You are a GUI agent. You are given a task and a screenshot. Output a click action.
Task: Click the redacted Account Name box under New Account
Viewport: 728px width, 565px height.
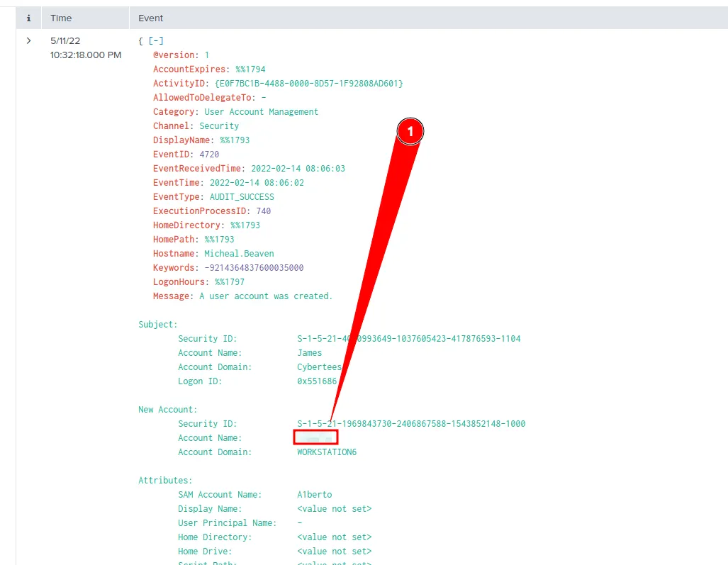(315, 437)
